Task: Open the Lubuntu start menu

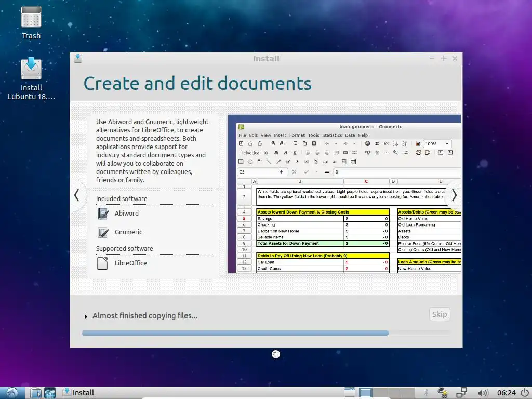Action: click(x=12, y=393)
